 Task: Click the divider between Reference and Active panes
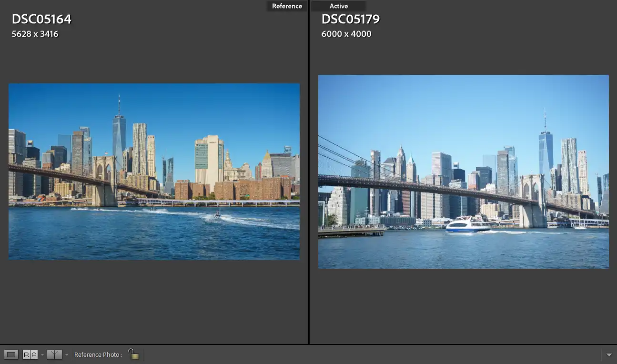[x=309, y=172]
